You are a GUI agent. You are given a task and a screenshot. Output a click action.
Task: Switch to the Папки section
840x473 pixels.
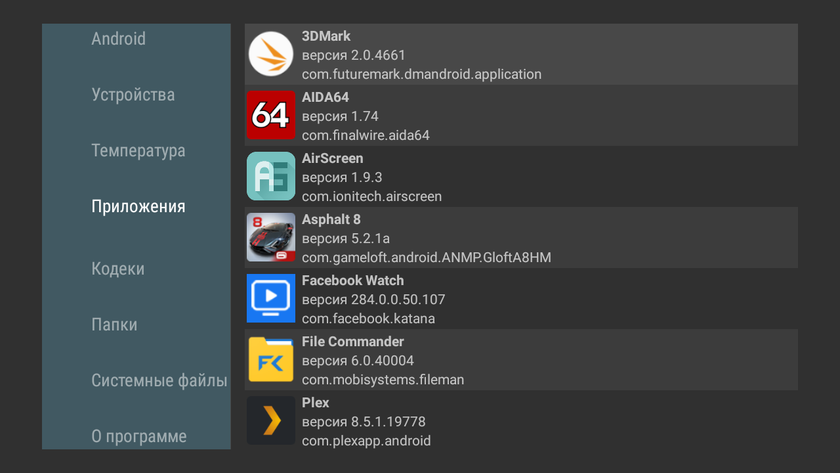(114, 325)
